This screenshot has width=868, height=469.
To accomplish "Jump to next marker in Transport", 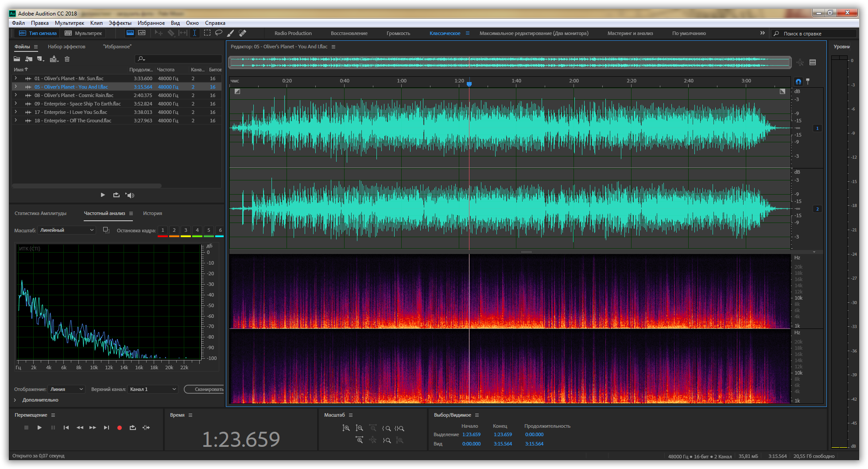I will click(x=106, y=428).
